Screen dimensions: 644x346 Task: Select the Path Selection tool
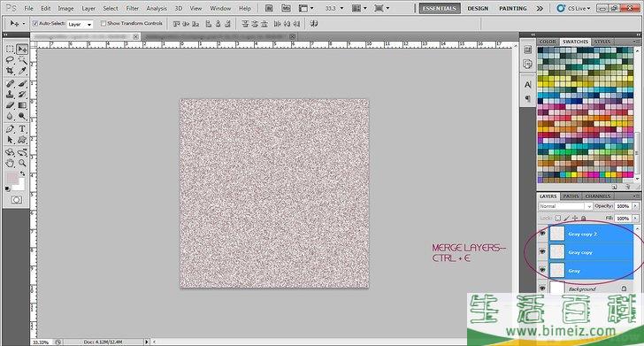[10, 140]
